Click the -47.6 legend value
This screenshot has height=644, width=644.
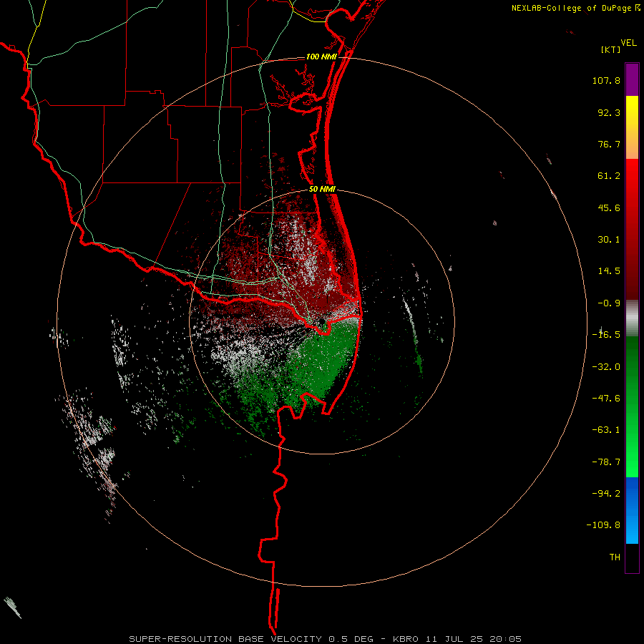click(606, 399)
